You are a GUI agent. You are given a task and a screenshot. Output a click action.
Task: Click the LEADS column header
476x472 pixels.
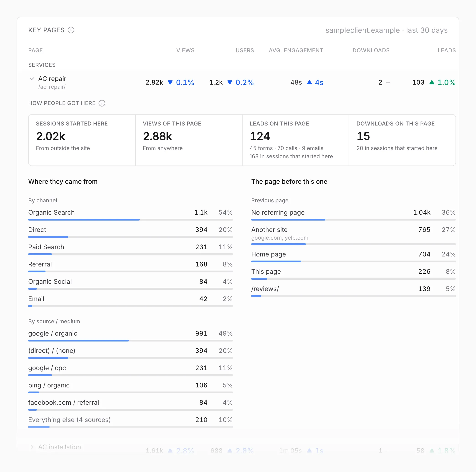[x=447, y=50]
